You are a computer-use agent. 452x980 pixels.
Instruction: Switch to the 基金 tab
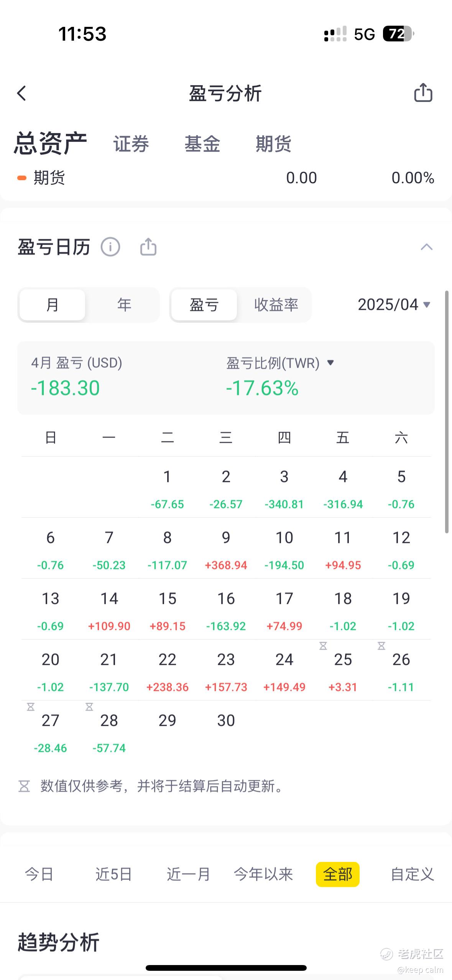click(202, 144)
